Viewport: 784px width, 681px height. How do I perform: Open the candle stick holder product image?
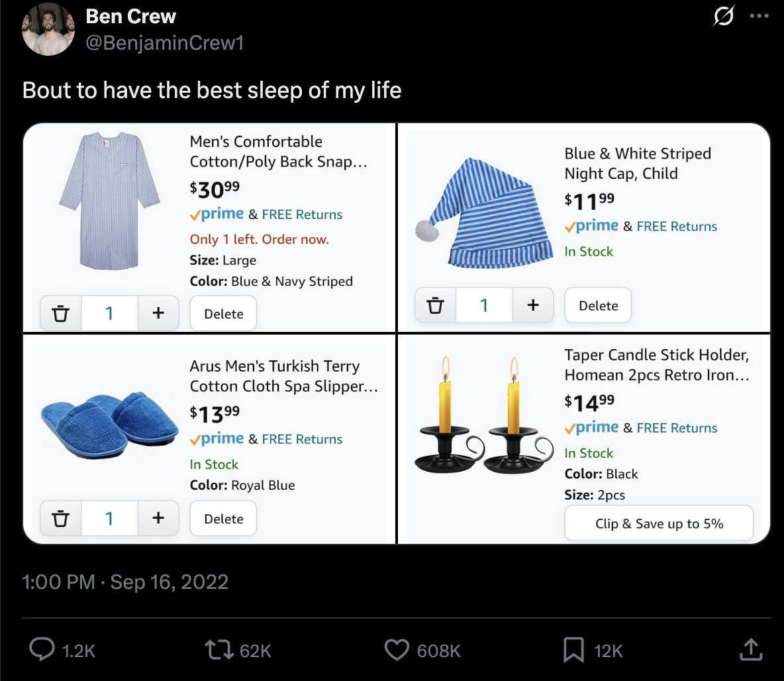click(x=483, y=415)
